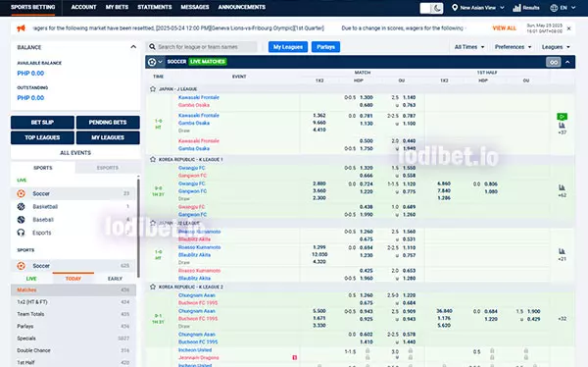The width and height of the screenshot is (588, 367).
Task: Open the Preferences dropdown
Action: click(x=513, y=47)
